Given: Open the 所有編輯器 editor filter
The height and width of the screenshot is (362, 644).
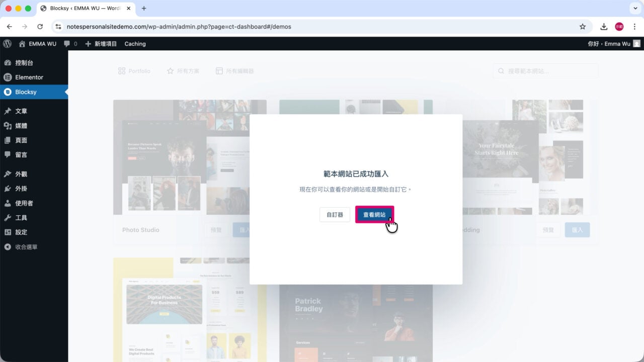Looking at the screenshot, I should pyautogui.click(x=235, y=71).
